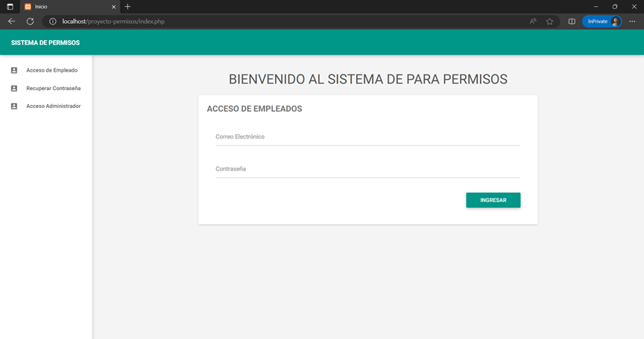Close the Inicio tab

[113, 7]
